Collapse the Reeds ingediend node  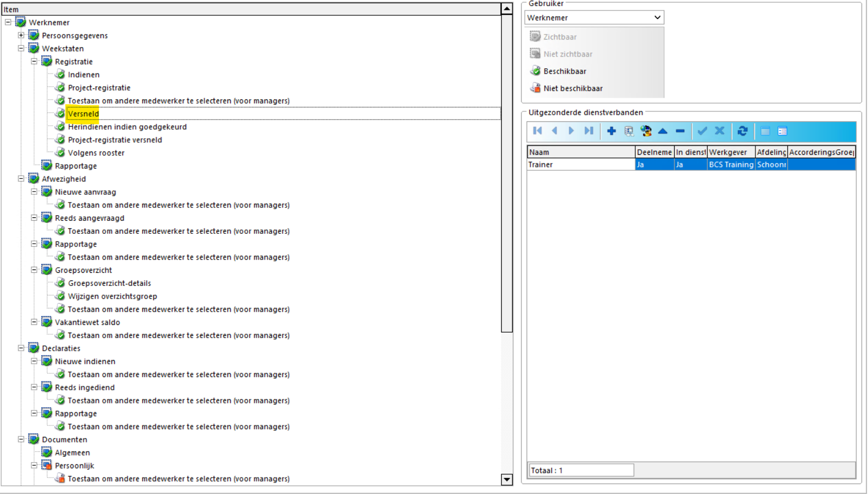point(34,387)
